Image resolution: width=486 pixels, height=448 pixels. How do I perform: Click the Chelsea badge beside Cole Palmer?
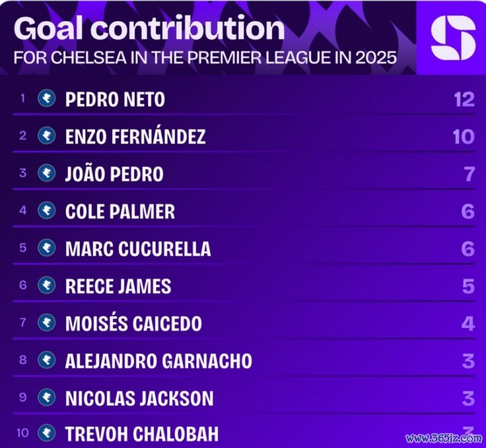(47, 211)
